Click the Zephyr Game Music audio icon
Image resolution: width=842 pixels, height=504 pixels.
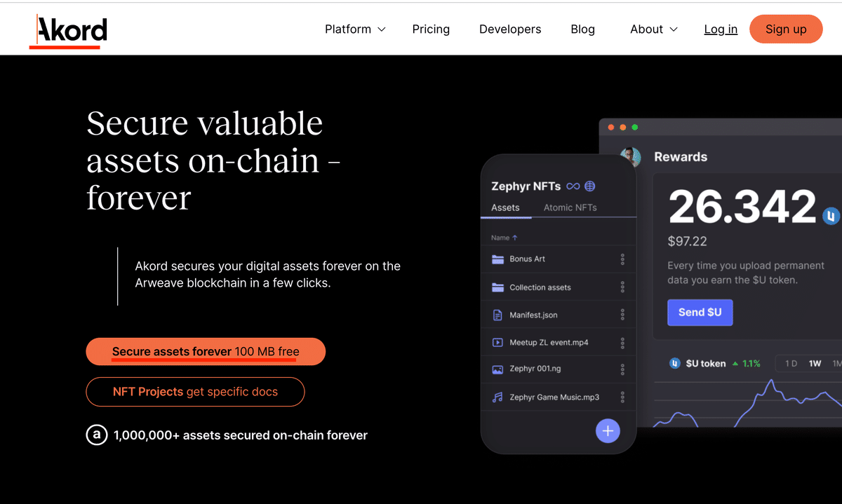497,397
